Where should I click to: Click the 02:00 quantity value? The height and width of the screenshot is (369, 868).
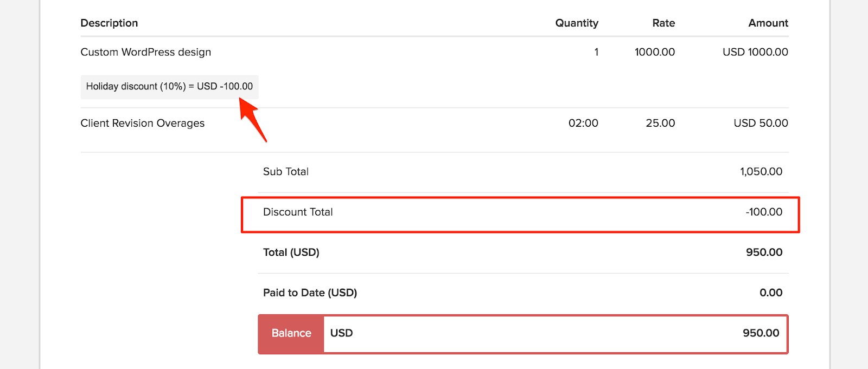(x=583, y=123)
